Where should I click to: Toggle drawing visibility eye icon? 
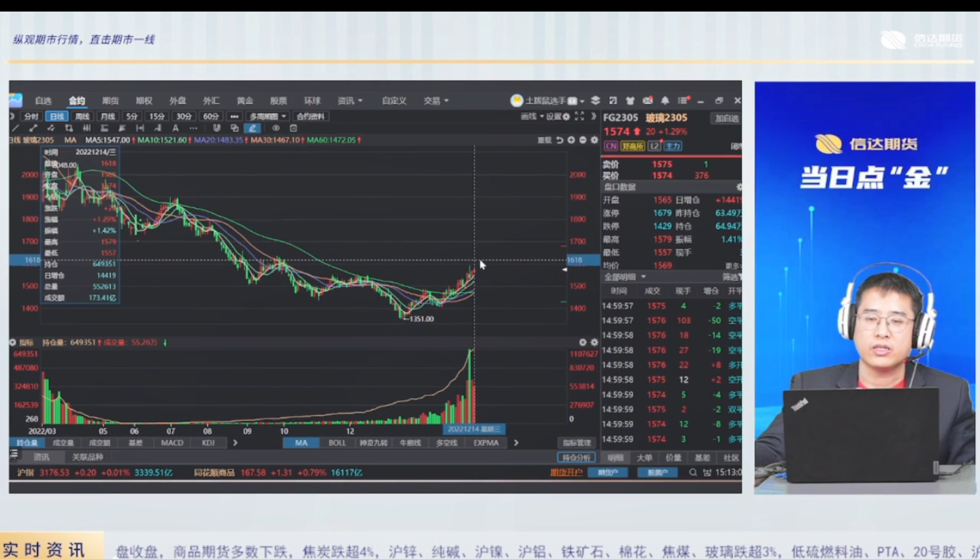[x=276, y=128]
